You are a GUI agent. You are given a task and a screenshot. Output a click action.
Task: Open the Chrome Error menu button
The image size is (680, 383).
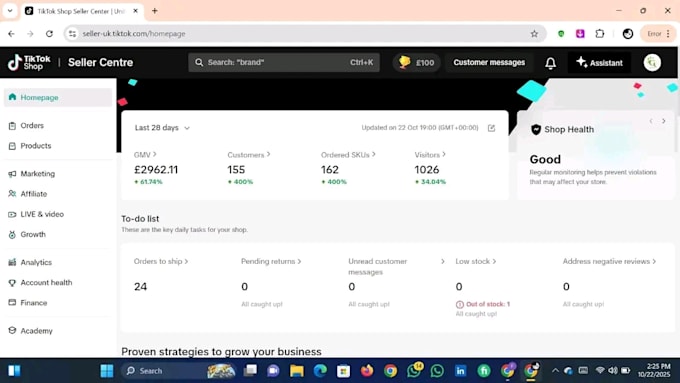[658, 34]
